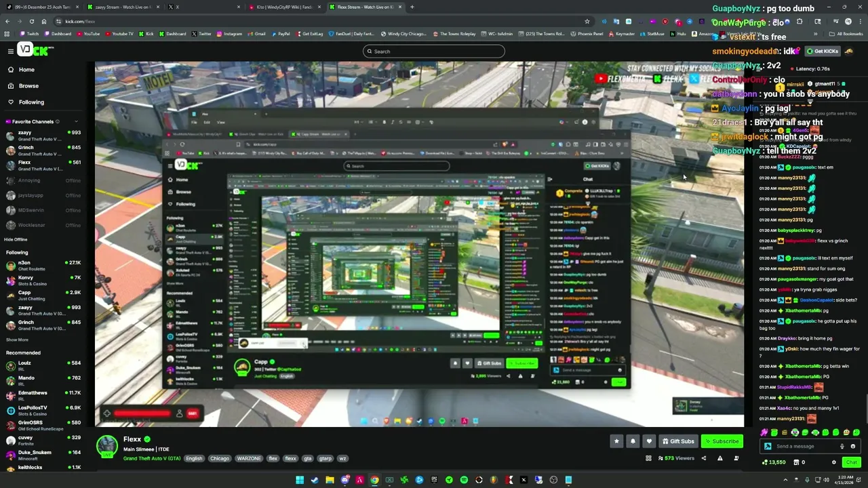Image resolution: width=868 pixels, height=488 pixels.
Task: Select the WARZONE stream tag
Action: coord(249,459)
